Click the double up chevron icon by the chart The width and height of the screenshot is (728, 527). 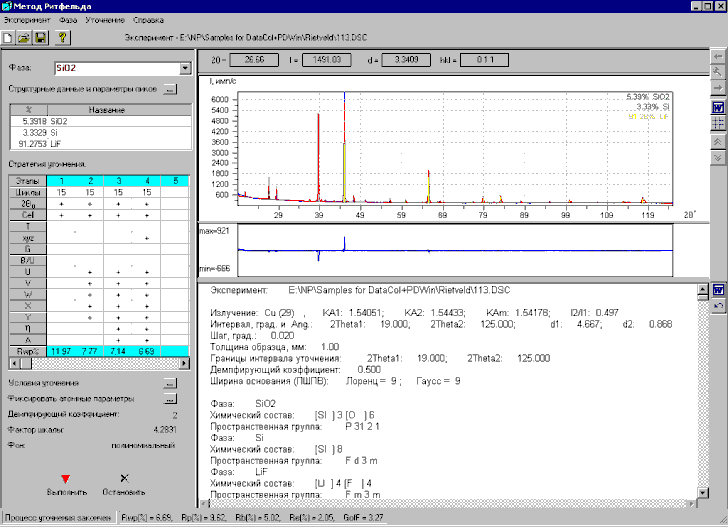[x=717, y=140]
